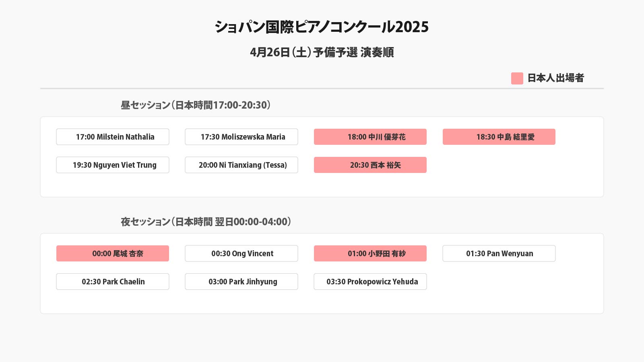This screenshot has height=362, width=644.
Task: Select the 17:30 Moliszewska Maria entry
Action: click(x=242, y=137)
